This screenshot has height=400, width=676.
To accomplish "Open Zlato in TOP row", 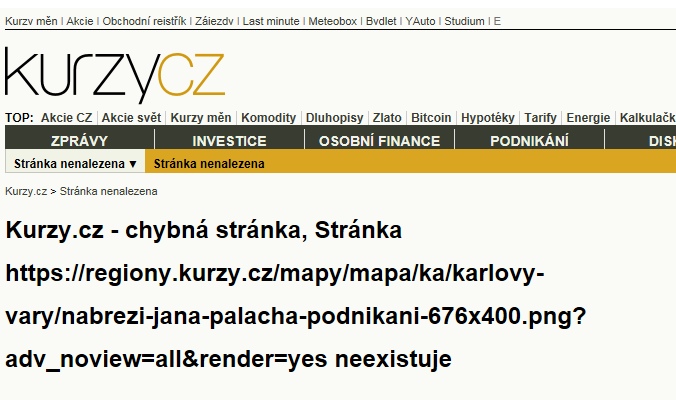I will [387, 118].
